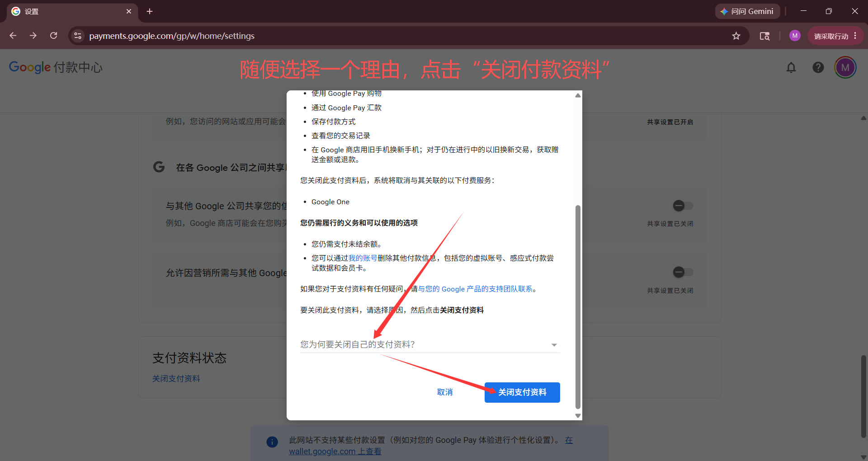Screen dimensions: 868x461
Task: Go forward to the next page
Action: click(33, 36)
